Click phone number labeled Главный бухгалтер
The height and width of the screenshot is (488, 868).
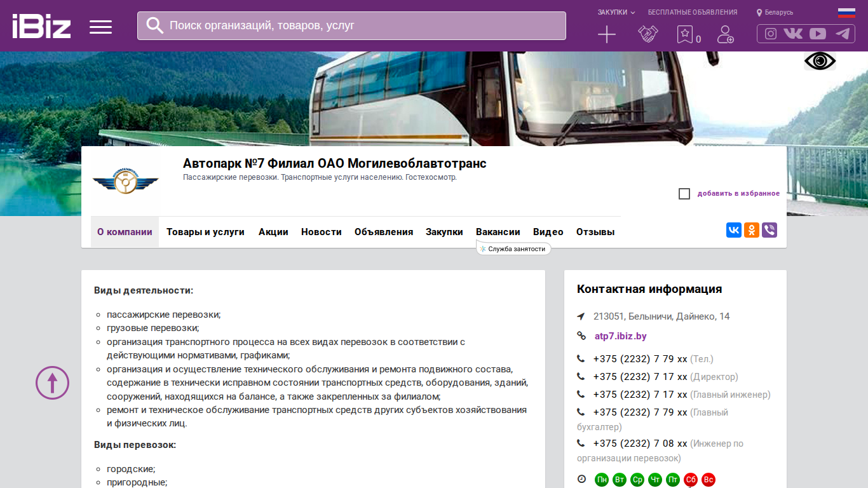tap(641, 412)
